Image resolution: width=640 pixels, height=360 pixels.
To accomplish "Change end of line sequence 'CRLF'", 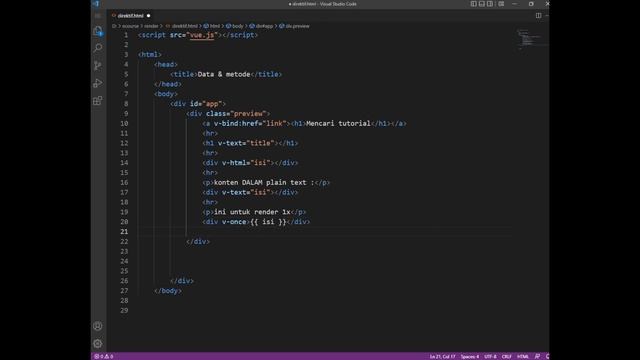I will coord(507,356).
